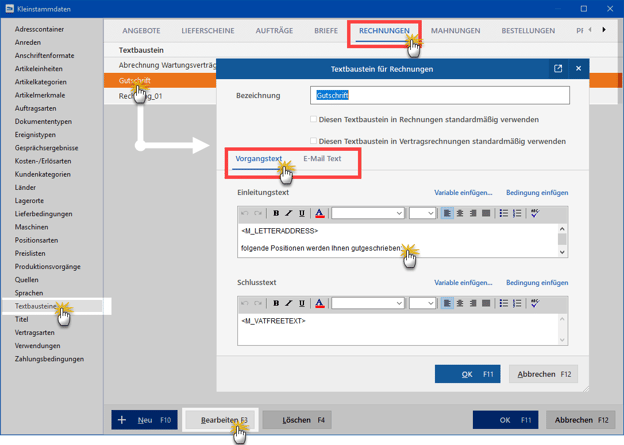624x445 pixels.
Task: Insert bullet list in Einleitungstext toolbar
Action: tap(503, 213)
